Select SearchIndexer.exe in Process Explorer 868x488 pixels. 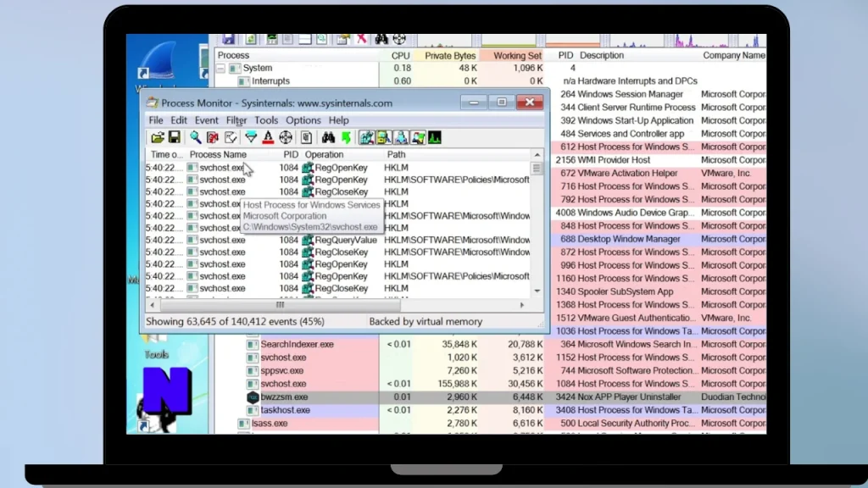pyautogui.click(x=298, y=344)
